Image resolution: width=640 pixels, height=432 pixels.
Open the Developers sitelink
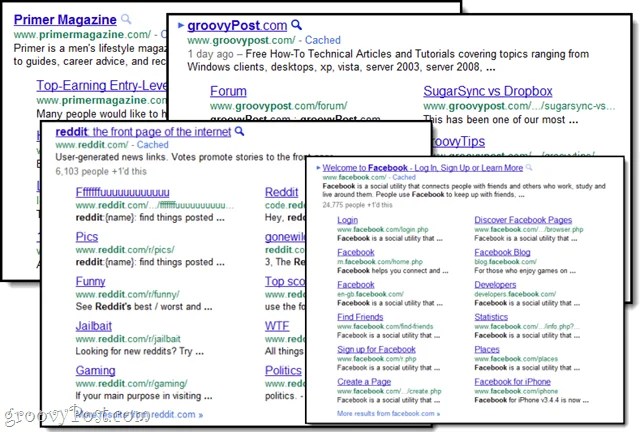pyautogui.click(x=495, y=285)
